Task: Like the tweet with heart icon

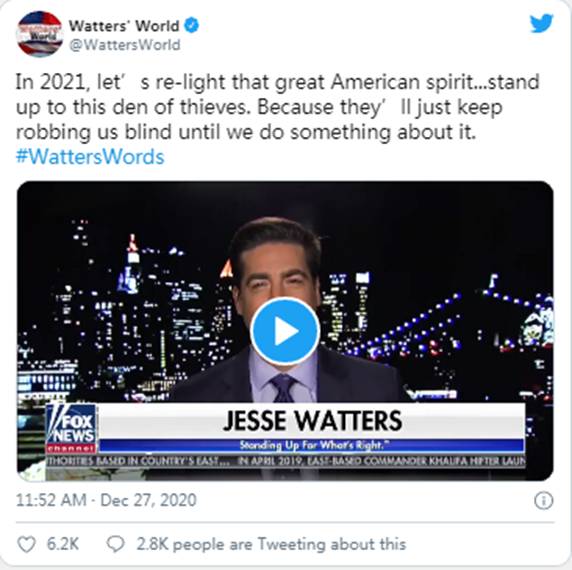Action: [27, 544]
